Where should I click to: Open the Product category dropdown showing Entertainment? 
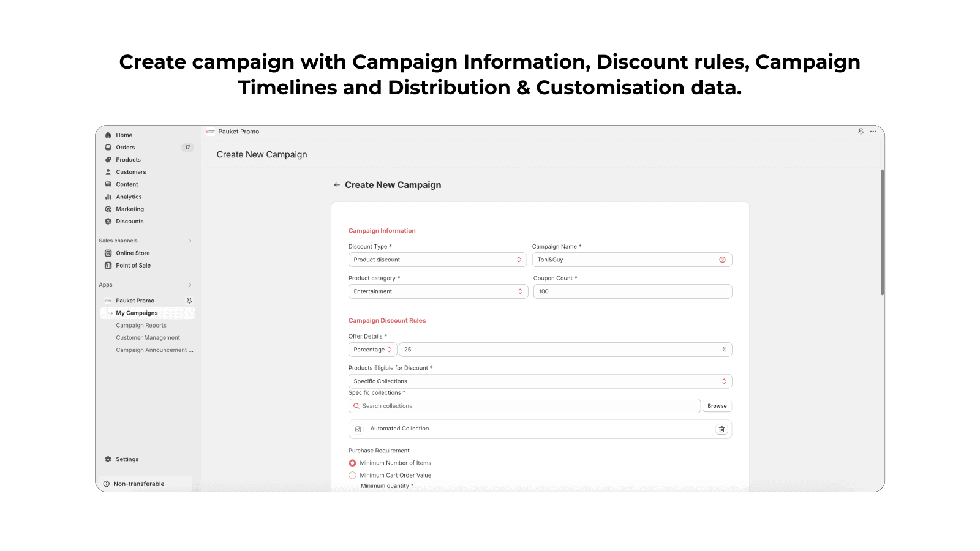pyautogui.click(x=438, y=291)
